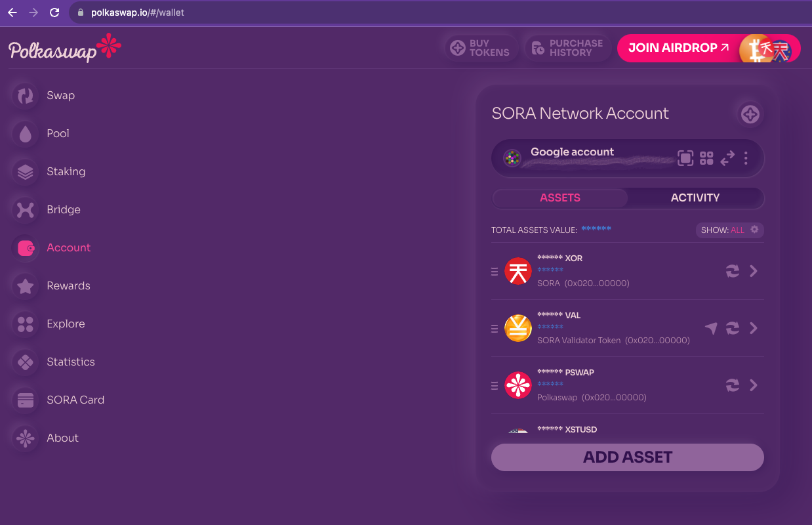Show the account QR code icon
The height and width of the screenshot is (525, 812).
[706, 158]
